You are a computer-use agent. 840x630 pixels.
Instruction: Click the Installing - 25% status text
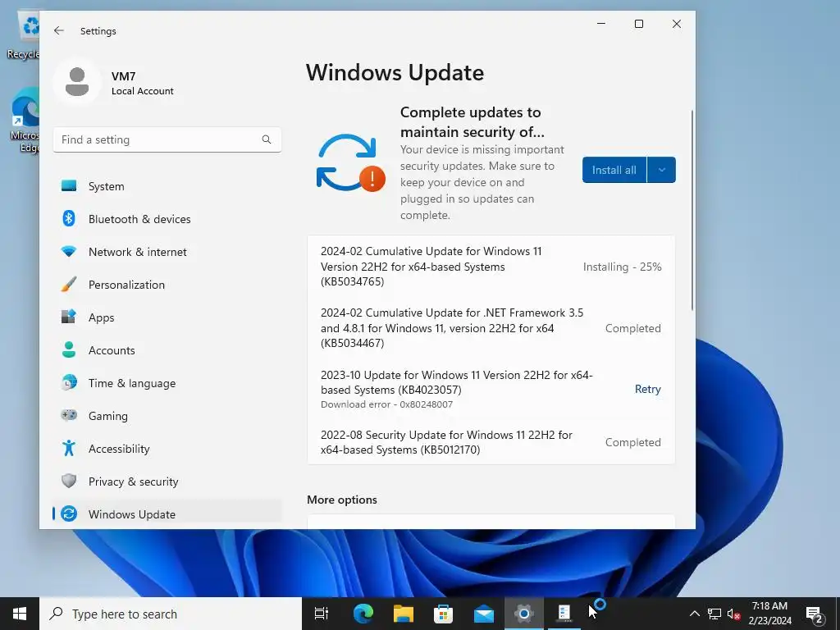click(x=622, y=267)
